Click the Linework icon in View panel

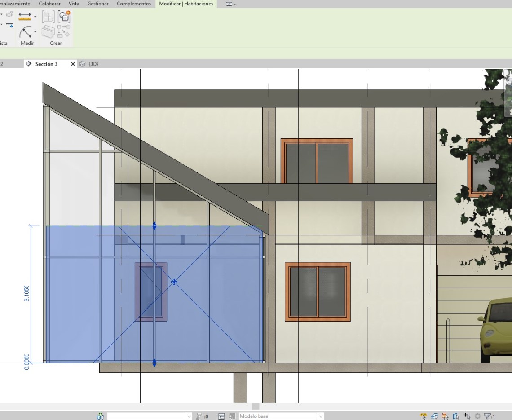tap(9, 24)
